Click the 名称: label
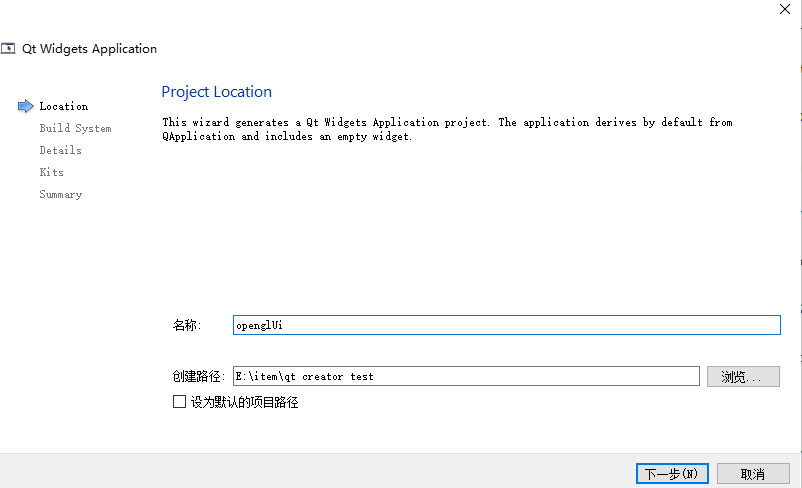 [x=187, y=325]
